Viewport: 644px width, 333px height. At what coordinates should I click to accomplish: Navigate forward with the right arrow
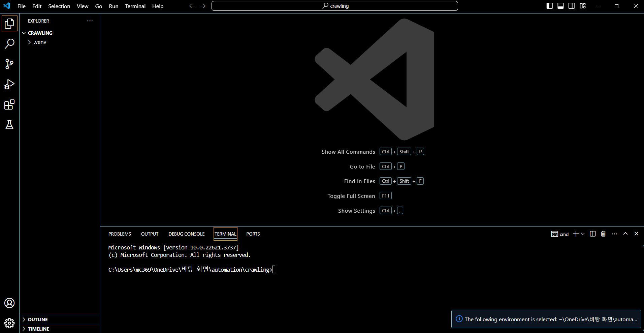[x=203, y=6]
